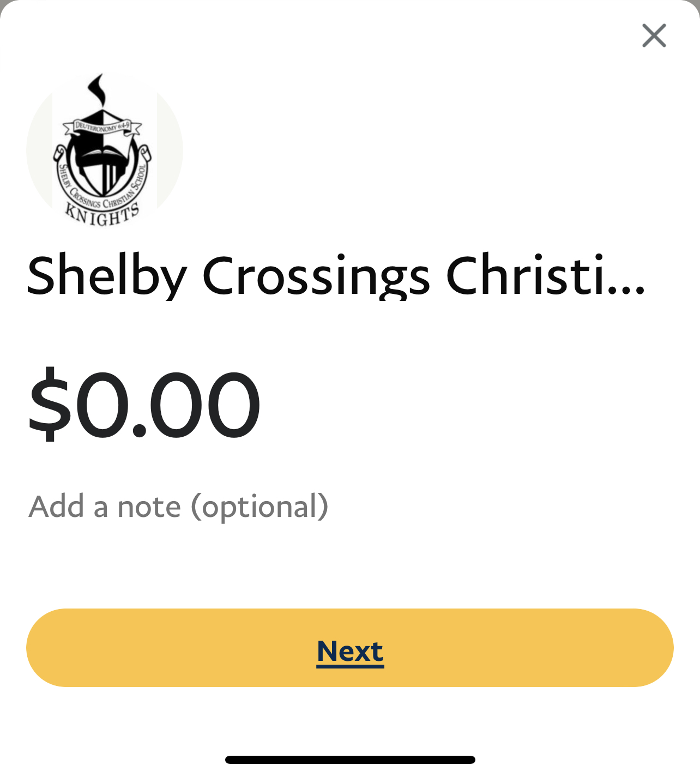Tap the Shelby Crossings Knights logo
Image resolution: width=700 pixels, height=777 pixels.
pos(104,150)
